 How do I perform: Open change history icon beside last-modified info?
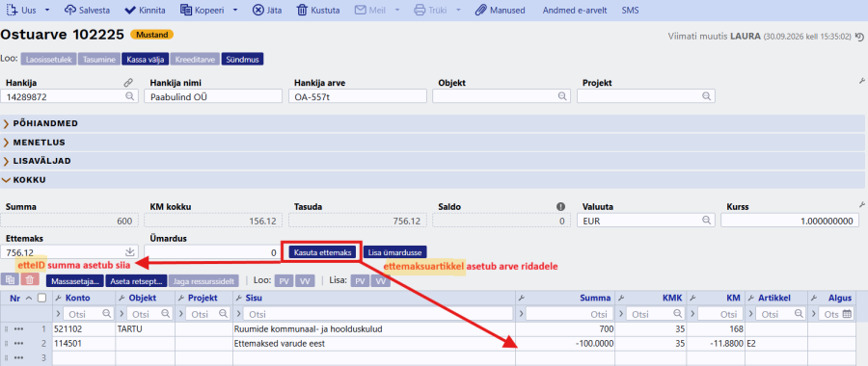pos(859,37)
